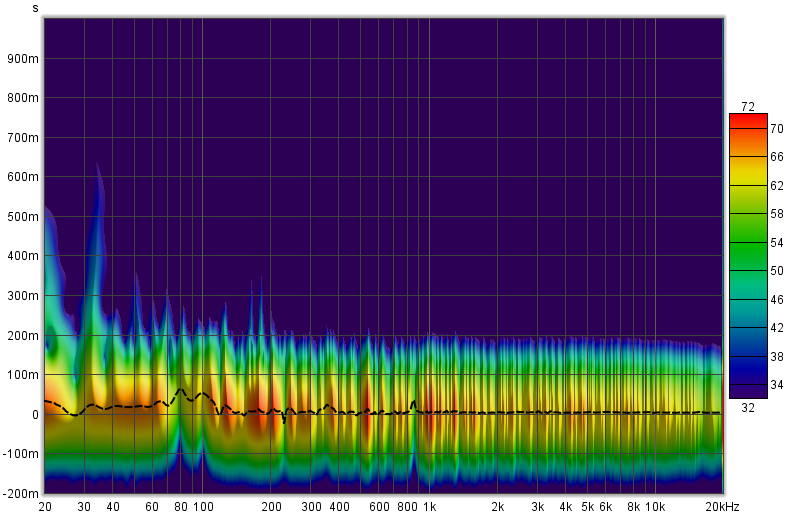Click the 100 label on the frequency axis
The image size is (800, 519).
(203, 507)
